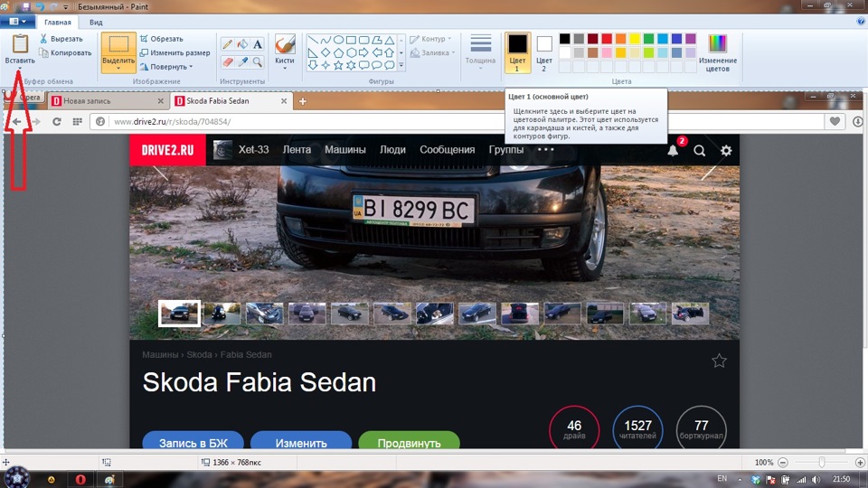This screenshot has width=868, height=488.
Task: Select the Fill bucket tool
Action: [x=242, y=44]
